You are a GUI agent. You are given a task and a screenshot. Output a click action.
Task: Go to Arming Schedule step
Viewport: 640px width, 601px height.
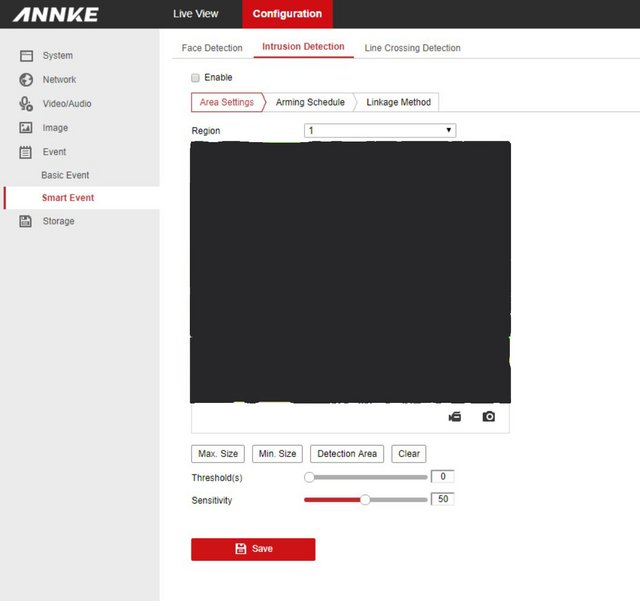click(310, 102)
